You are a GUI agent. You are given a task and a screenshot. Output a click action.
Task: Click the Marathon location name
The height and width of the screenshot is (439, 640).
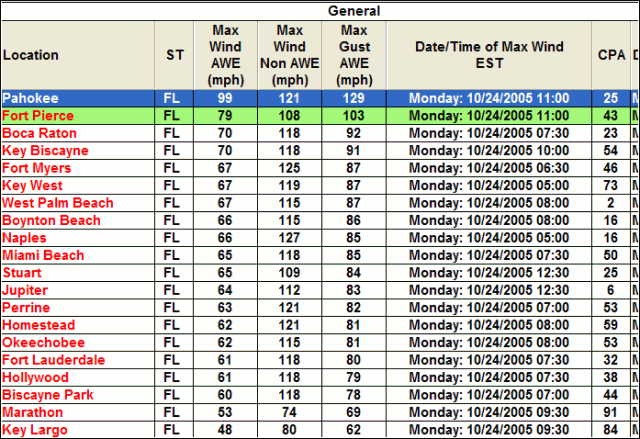click(32, 412)
